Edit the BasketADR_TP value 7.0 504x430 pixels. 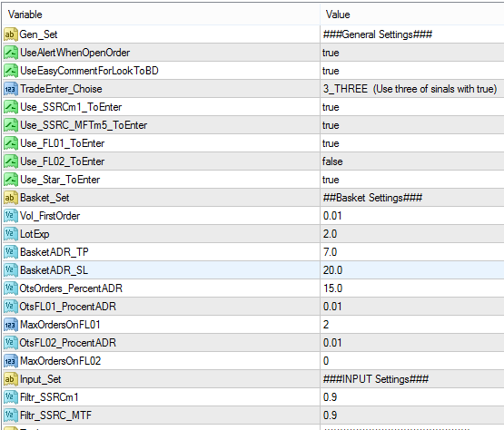[412, 252]
